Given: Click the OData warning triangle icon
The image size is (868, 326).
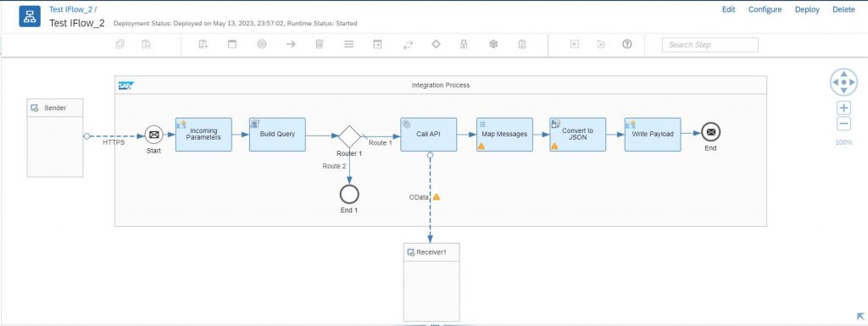Looking at the screenshot, I should [x=437, y=196].
